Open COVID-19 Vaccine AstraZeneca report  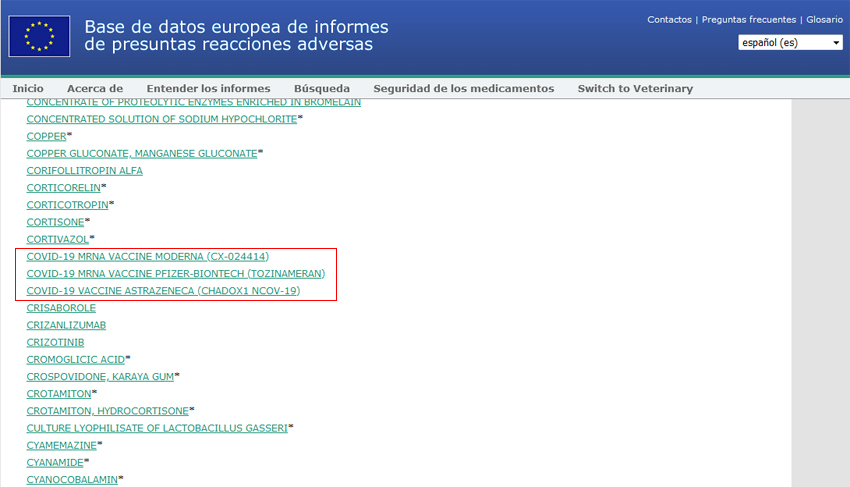(x=163, y=291)
